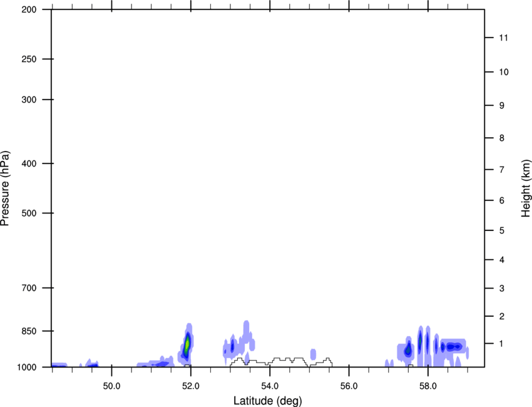The height and width of the screenshot is (407, 532).
Task: Click the 1000 pressure axis label
Action: point(26,367)
